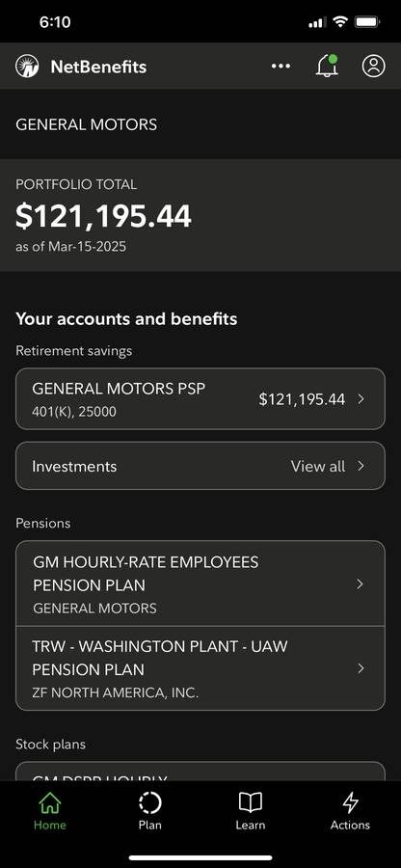Image resolution: width=401 pixels, height=868 pixels.
Task: Tap the partially visible GM DSPP stock plan card
Action: [x=200, y=772]
